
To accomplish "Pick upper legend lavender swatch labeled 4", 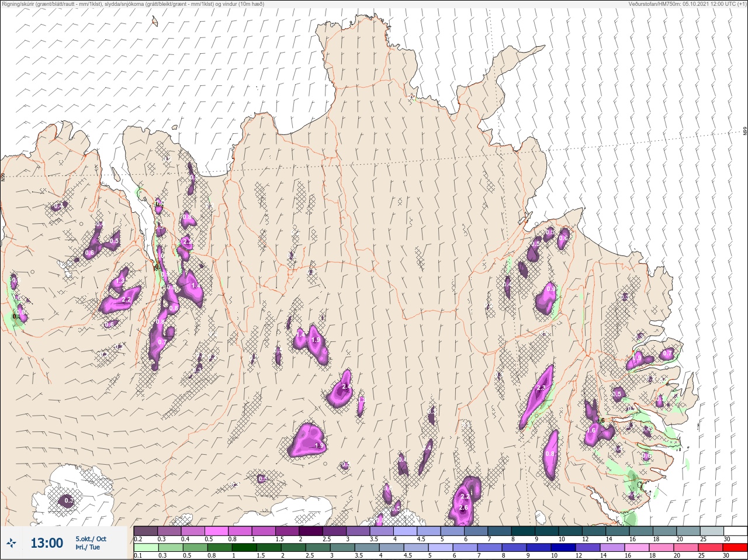I will (406, 531).
